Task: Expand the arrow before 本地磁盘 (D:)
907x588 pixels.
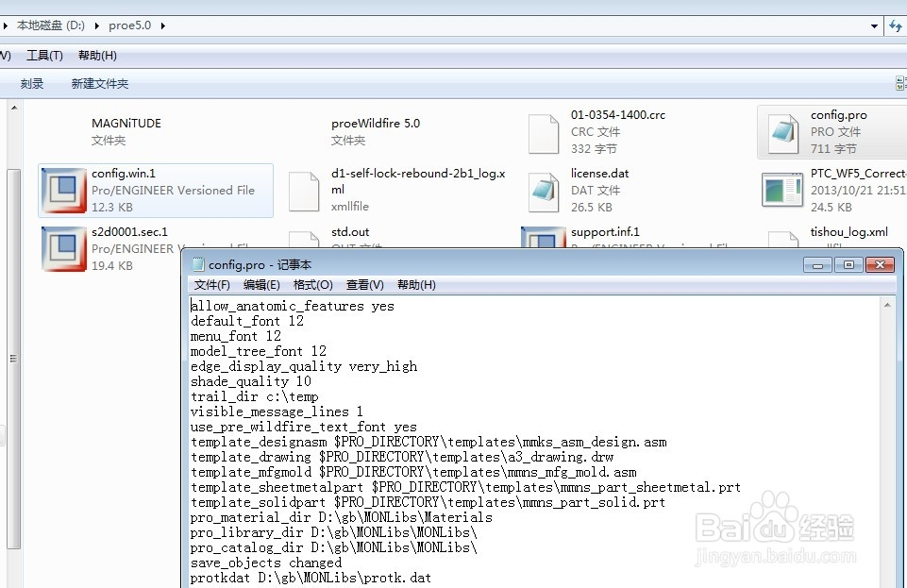Action: coord(6,25)
